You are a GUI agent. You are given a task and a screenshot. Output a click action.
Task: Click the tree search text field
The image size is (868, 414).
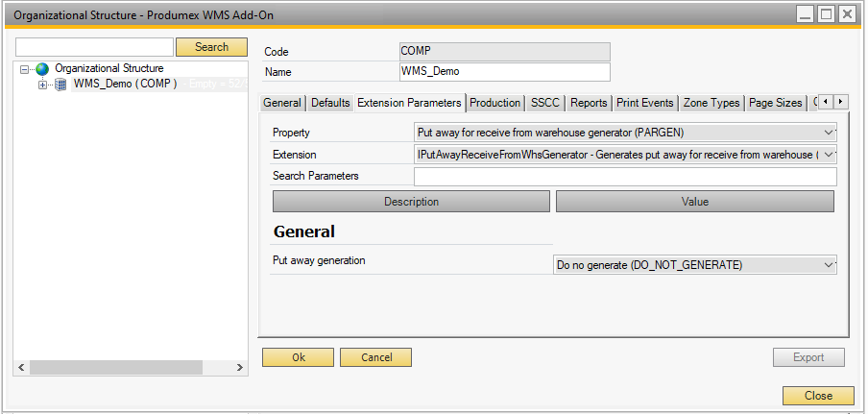(94, 47)
